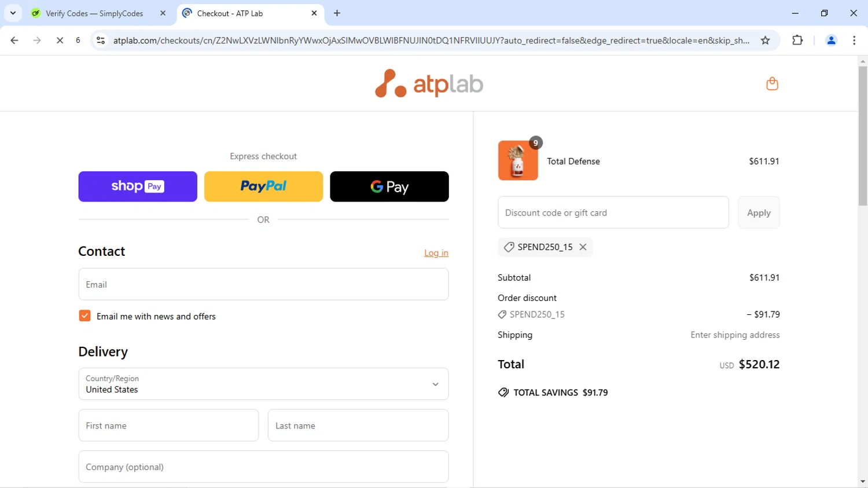Open the Chrome three-dot menu

click(x=854, y=41)
